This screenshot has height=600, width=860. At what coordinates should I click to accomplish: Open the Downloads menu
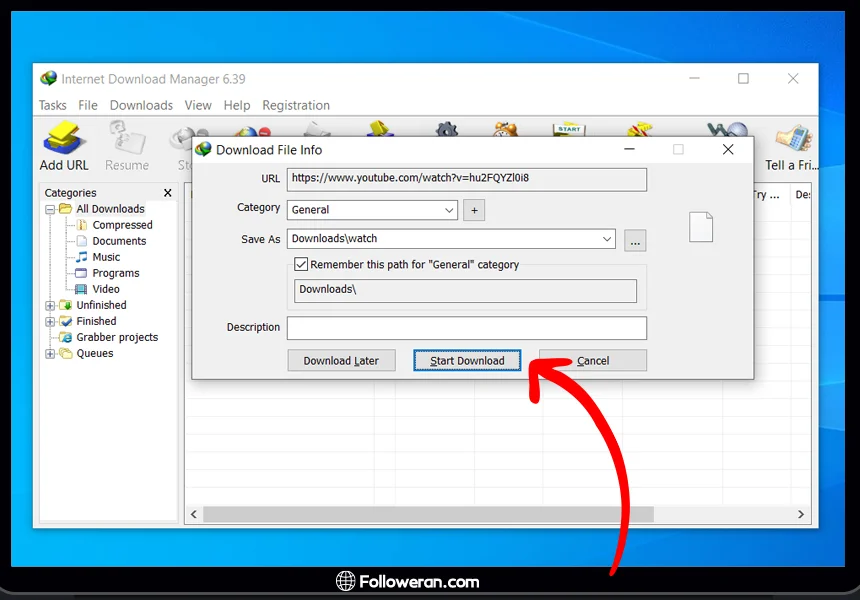coord(141,105)
